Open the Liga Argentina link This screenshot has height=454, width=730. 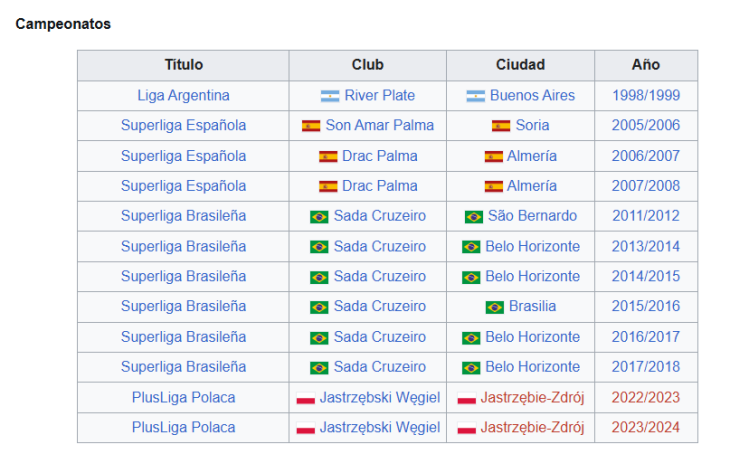click(x=183, y=96)
